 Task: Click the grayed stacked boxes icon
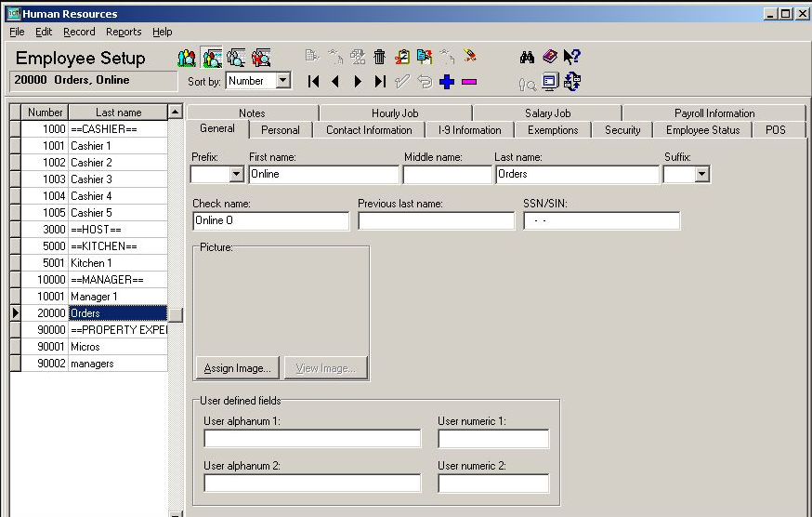coord(358,57)
